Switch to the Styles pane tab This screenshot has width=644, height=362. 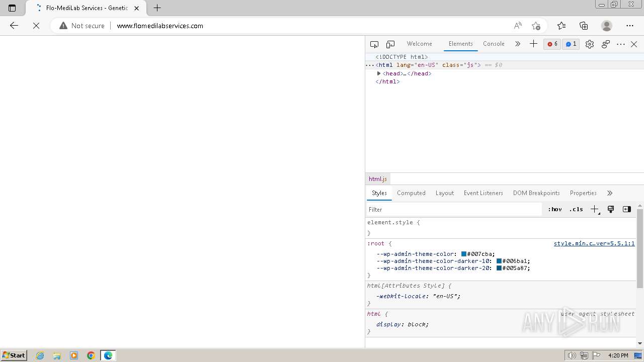[x=379, y=193]
